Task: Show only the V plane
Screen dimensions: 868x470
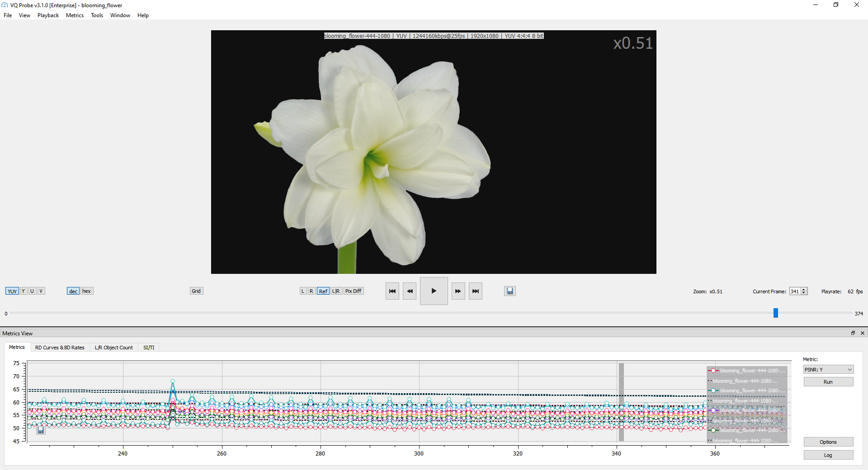Action: pyautogui.click(x=41, y=291)
